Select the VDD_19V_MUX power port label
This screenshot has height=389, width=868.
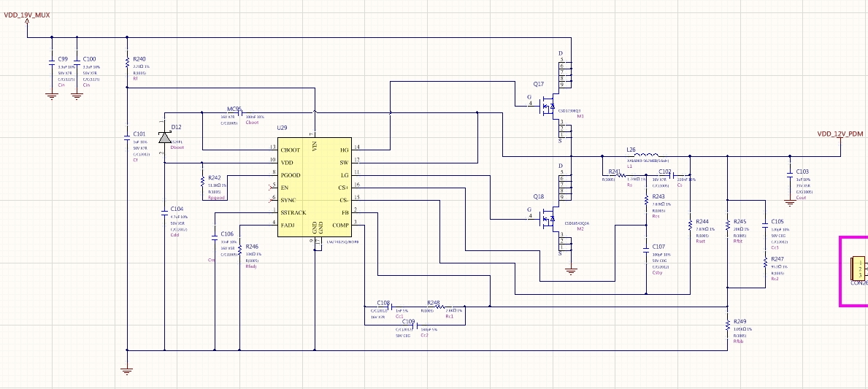click(x=27, y=15)
